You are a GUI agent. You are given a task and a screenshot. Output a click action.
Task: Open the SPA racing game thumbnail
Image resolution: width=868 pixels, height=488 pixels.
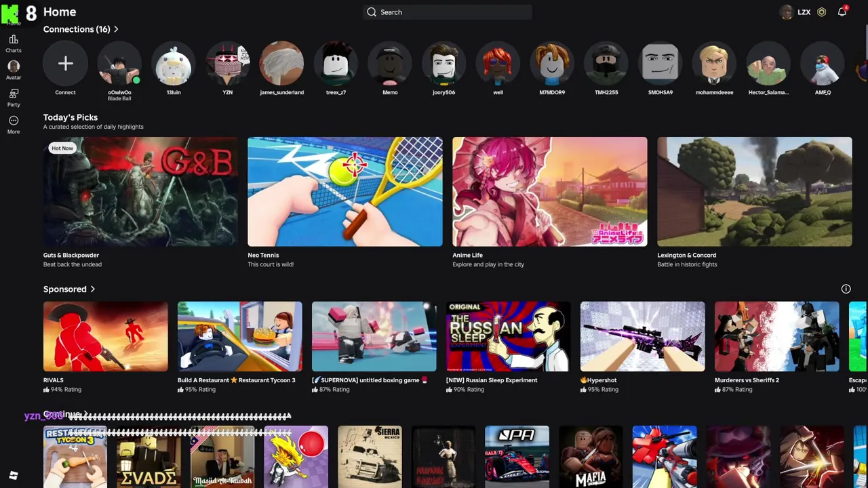coord(517,457)
